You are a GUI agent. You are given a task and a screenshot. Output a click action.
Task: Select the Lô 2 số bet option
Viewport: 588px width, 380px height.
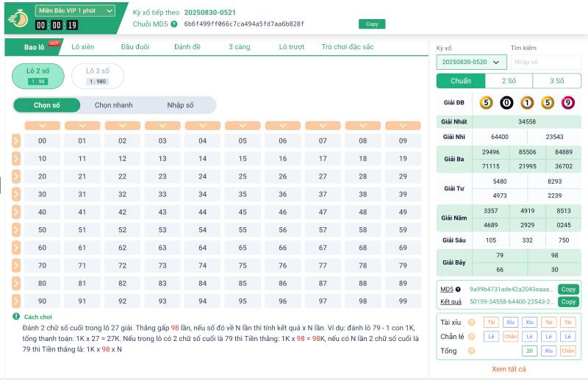tap(38, 76)
